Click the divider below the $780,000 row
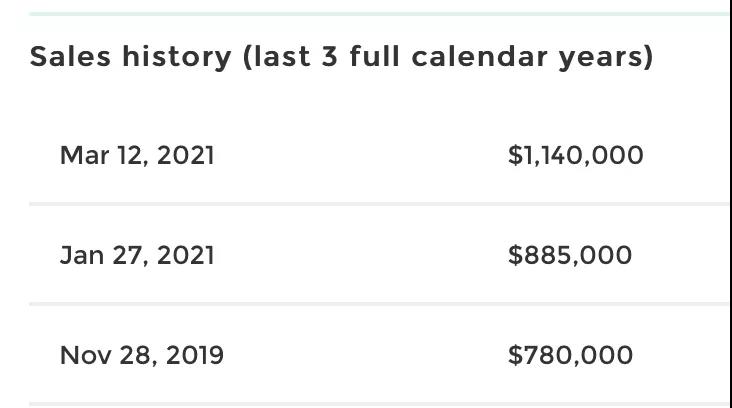This screenshot has width=732, height=408. pyautogui.click(x=379, y=404)
